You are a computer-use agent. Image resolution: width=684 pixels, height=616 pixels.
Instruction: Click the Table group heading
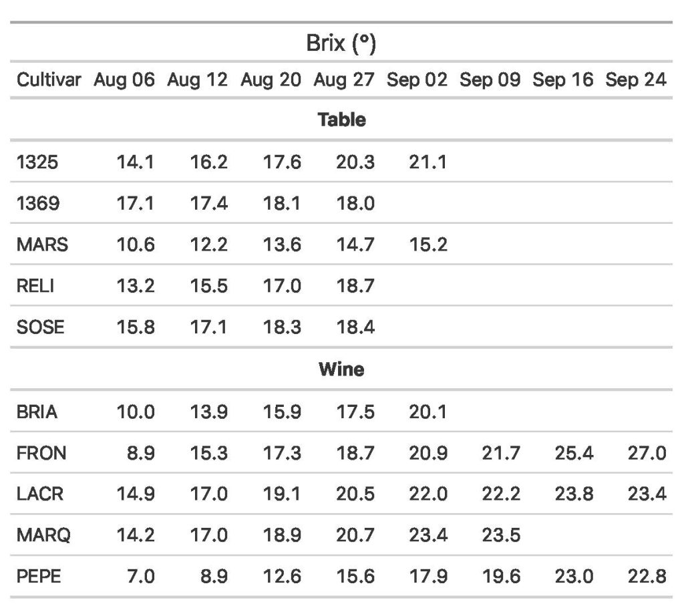pos(341,120)
